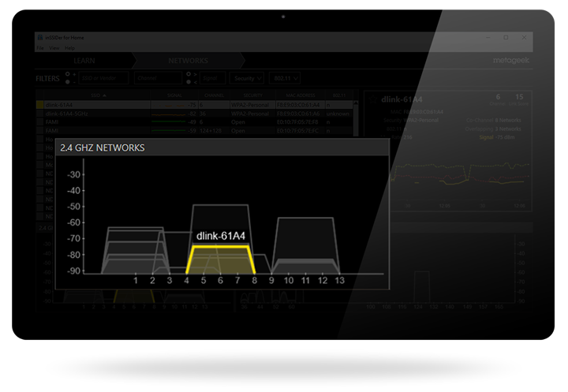The height and width of the screenshot is (392, 568).
Task: Click the yellow color swatch beside dlink-61A4
Action: pos(40,104)
